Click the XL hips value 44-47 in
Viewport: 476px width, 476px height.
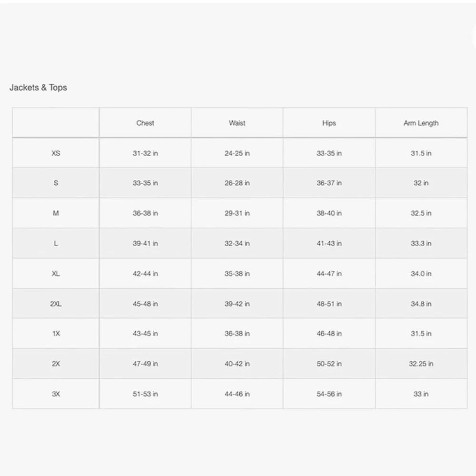click(x=329, y=274)
